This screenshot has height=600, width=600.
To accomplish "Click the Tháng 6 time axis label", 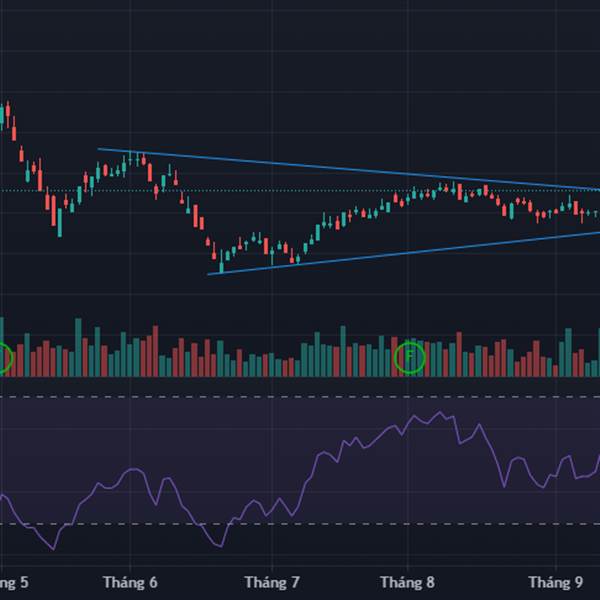I will (x=130, y=582).
